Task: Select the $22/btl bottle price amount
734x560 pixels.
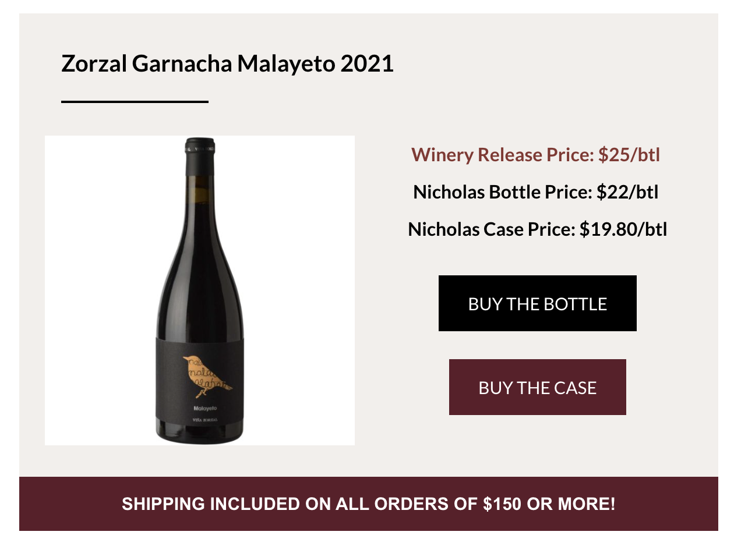Action: pos(627,192)
